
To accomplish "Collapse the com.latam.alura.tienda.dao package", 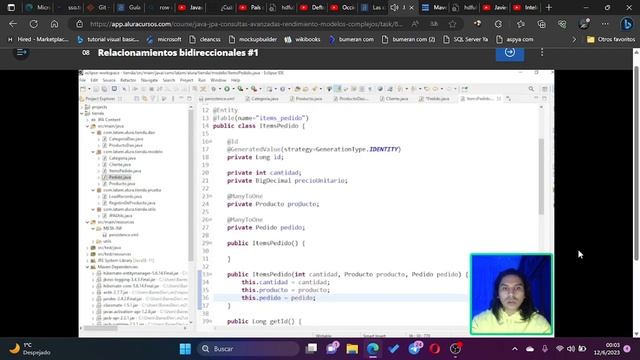I will pyautogui.click(x=93, y=133).
